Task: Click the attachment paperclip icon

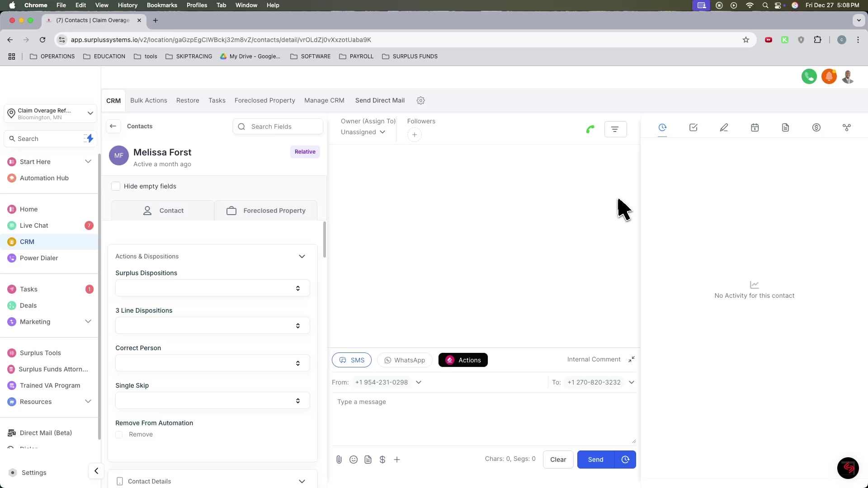Action: point(339,460)
